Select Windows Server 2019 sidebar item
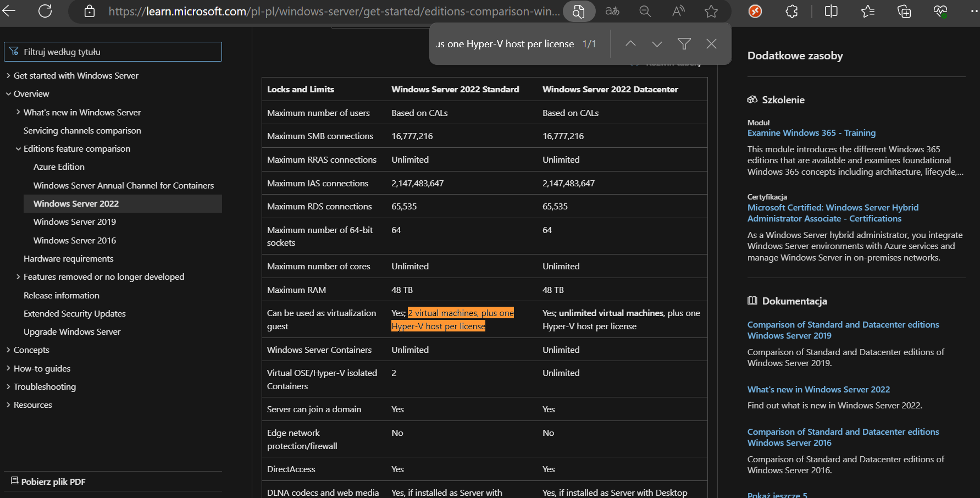980x498 pixels. (75, 222)
